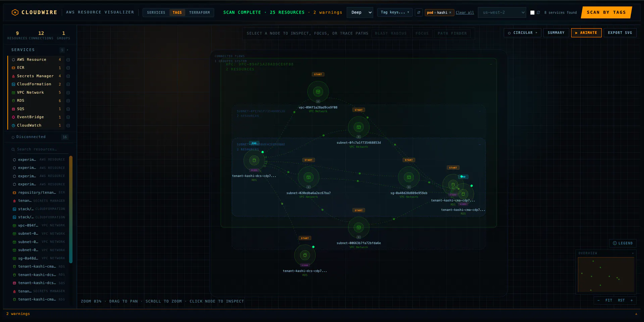The height and width of the screenshot is (322, 644).
Task: Collapse the Services section arrow
Action: 67,50
